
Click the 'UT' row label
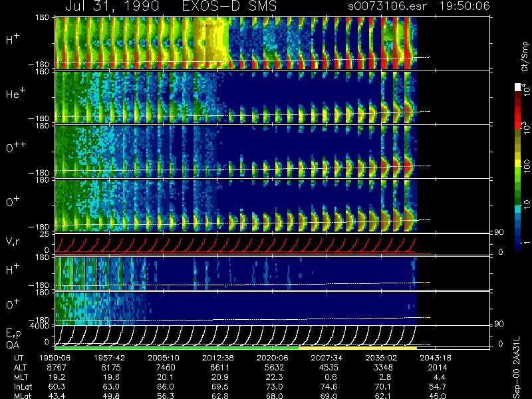pyautogui.click(x=19, y=358)
